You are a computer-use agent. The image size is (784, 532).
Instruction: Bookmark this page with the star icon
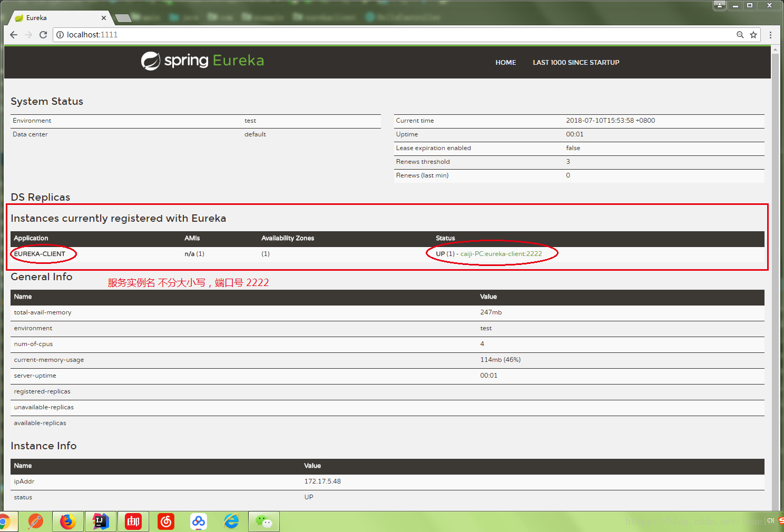tap(753, 35)
